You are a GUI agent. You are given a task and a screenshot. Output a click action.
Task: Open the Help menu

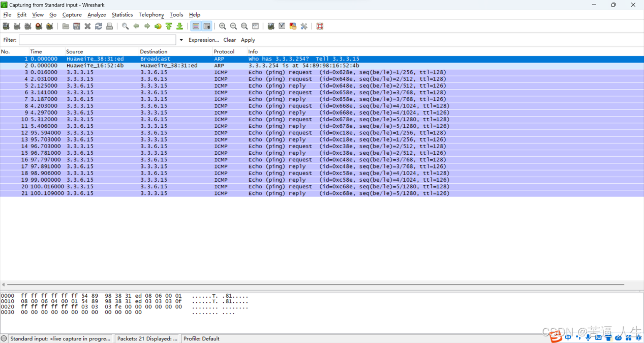[195, 15]
